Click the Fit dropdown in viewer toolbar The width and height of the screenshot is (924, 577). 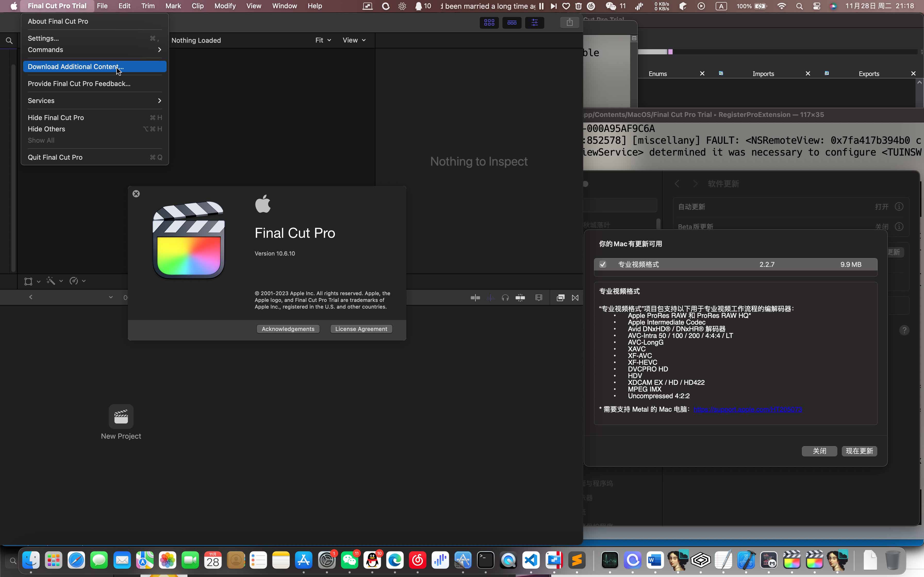[x=322, y=40]
